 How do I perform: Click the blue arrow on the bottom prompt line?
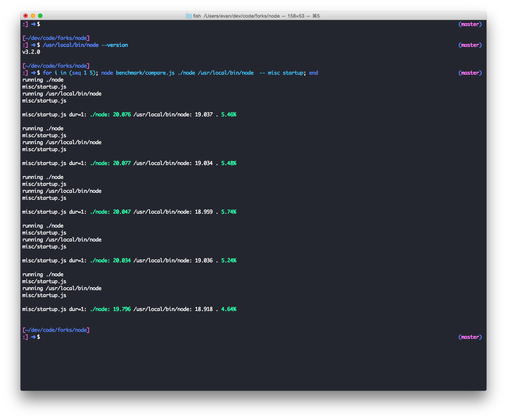(33, 337)
